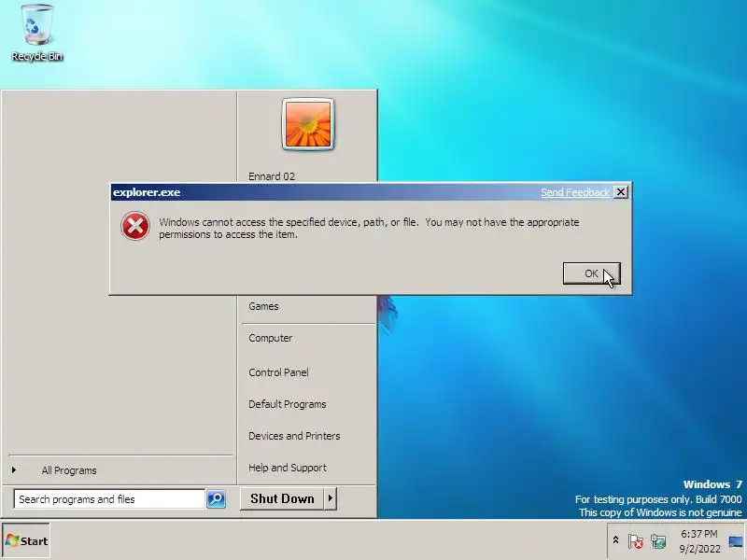This screenshot has width=747, height=560.
Task: Close the explorer.exe error dialog
Action: pos(621,192)
